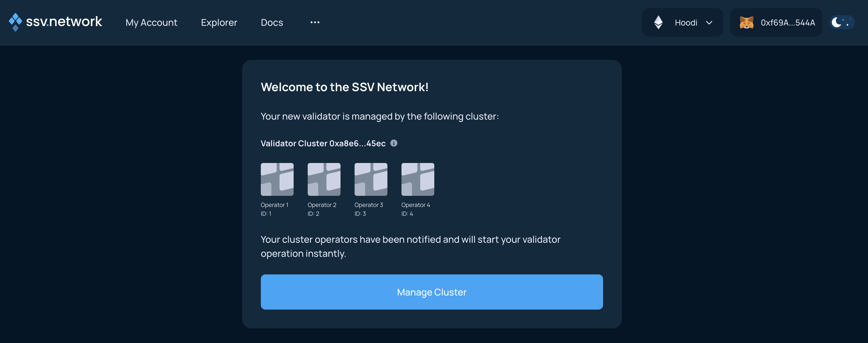Open the My Account menu item
This screenshot has width=868, height=343.
[x=151, y=22]
